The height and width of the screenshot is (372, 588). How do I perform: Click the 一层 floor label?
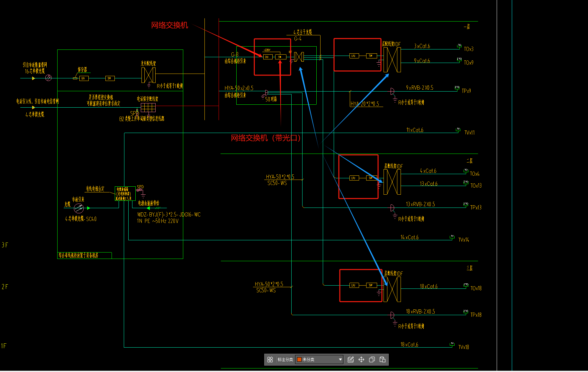pyautogui.click(x=467, y=27)
